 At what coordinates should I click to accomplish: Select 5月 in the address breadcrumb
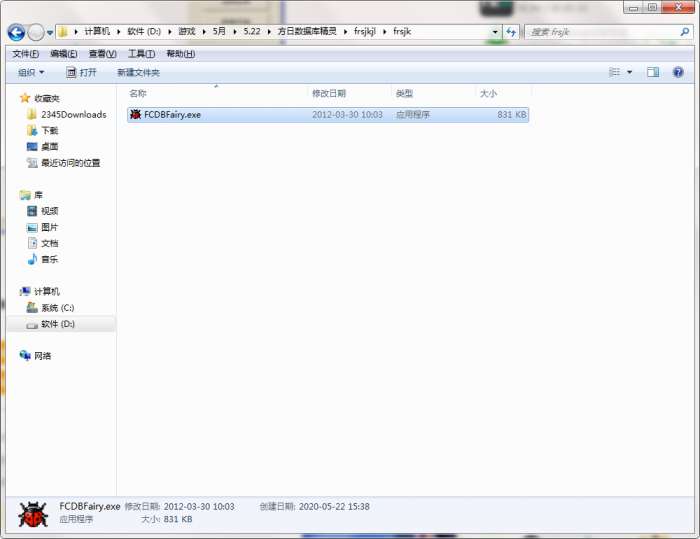pos(219,31)
